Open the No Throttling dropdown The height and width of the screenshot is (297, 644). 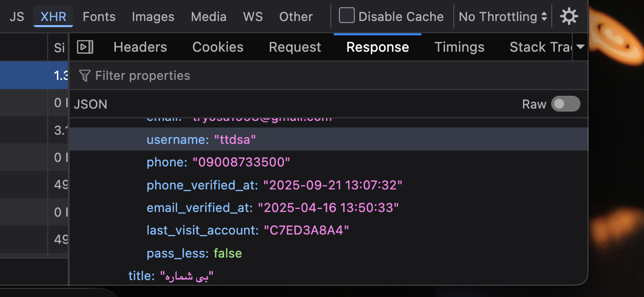(x=504, y=16)
